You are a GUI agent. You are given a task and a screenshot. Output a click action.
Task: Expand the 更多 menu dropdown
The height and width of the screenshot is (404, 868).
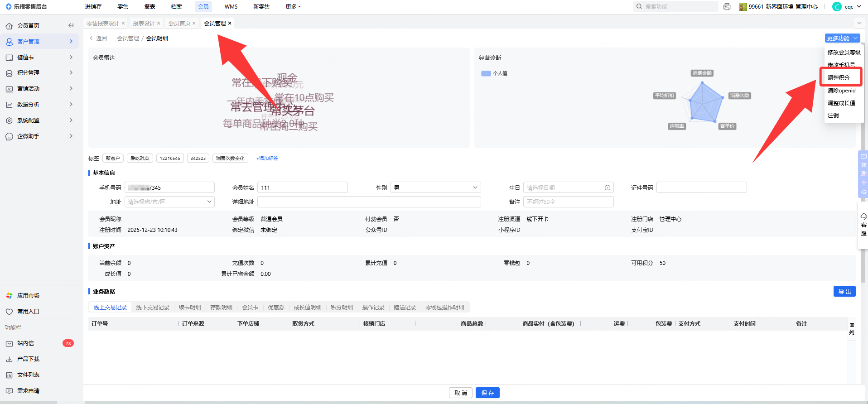click(293, 7)
